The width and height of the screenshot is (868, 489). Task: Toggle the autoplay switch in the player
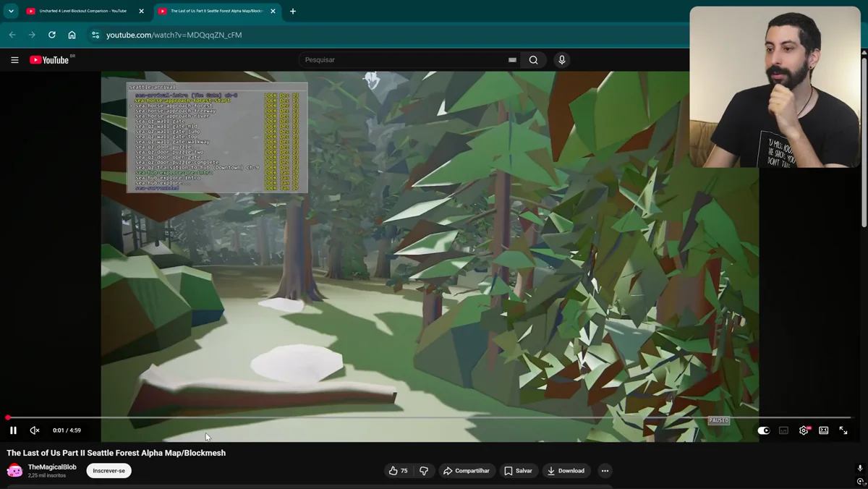click(x=763, y=430)
